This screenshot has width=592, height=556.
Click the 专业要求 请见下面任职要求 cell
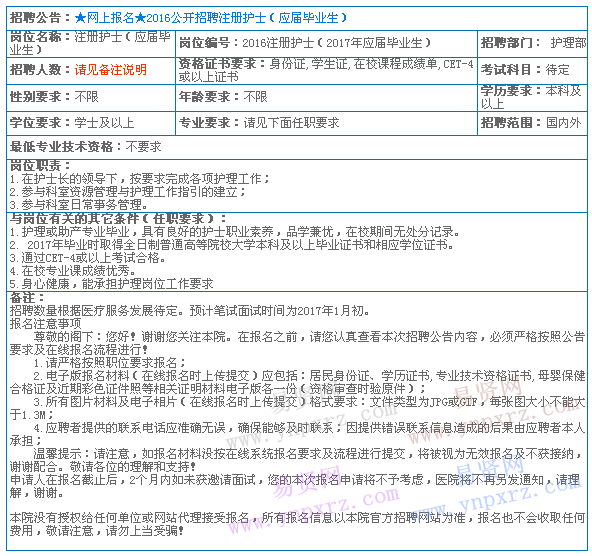point(326,123)
